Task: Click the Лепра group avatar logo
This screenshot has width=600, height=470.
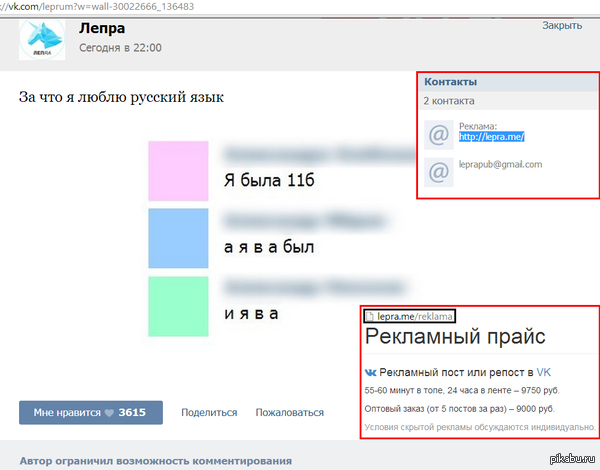Action: point(42,39)
